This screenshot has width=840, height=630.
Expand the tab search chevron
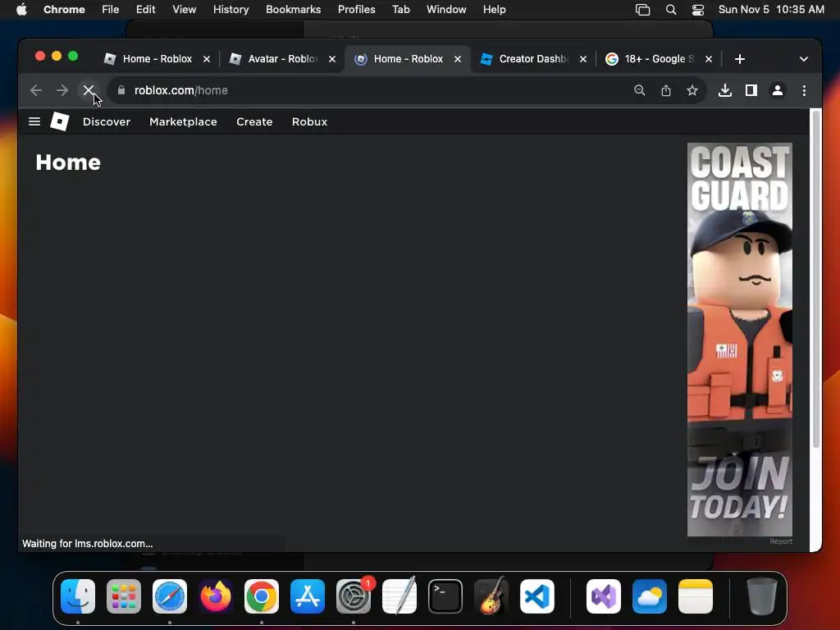[x=804, y=59]
